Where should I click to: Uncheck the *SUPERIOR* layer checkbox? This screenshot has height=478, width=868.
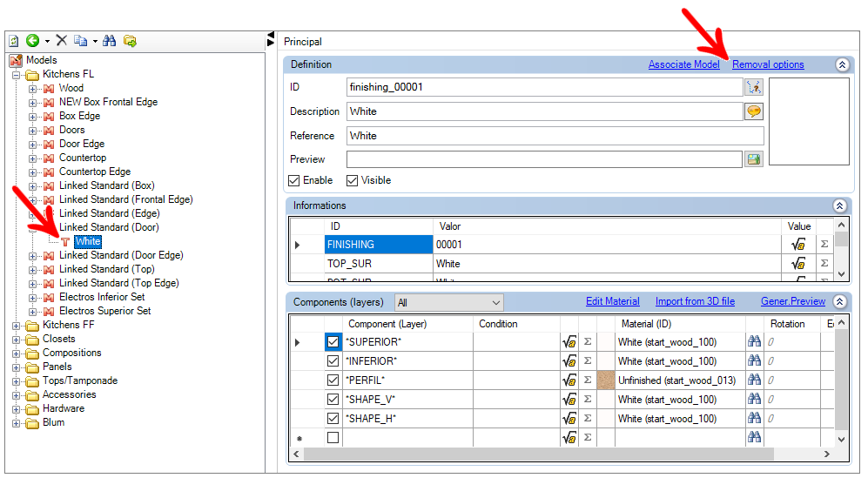(333, 342)
